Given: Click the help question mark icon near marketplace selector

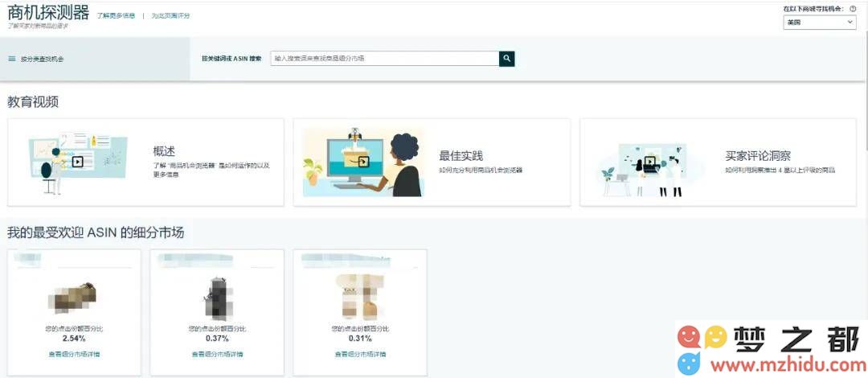Looking at the screenshot, I should 853,9.
